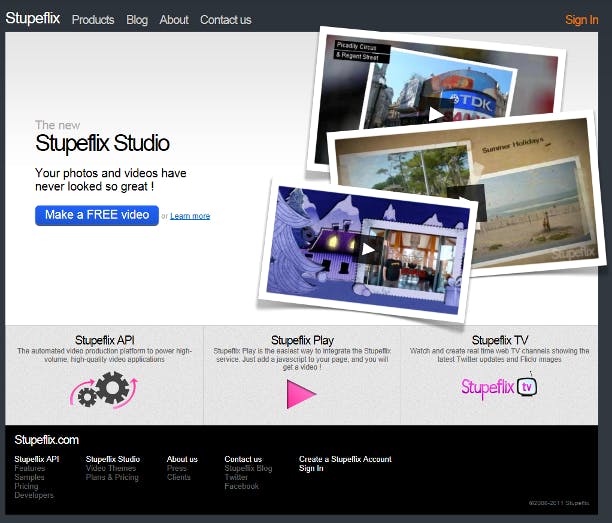The height and width of the screenshot is (523, 612).
Task: Click the Stupeflix API heading
Action: (x=105, y=340)
